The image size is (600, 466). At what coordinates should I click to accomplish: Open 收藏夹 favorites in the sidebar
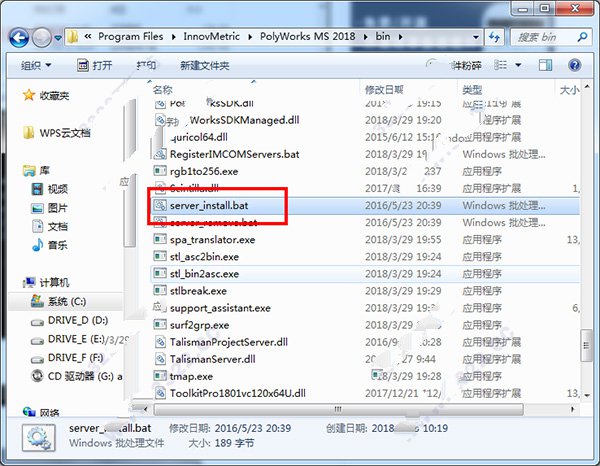tap(46, 95)
